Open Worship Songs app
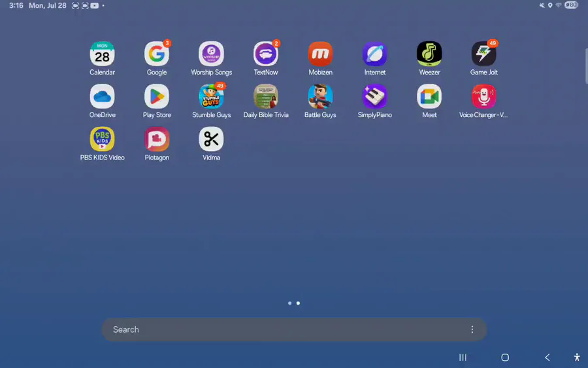588x368 pixels. (211, 54)
